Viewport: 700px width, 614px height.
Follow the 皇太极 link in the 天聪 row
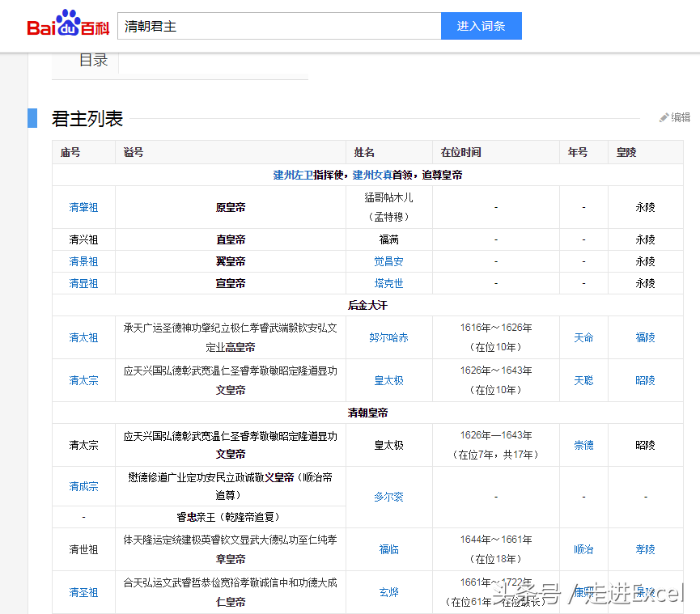(388, 381)
